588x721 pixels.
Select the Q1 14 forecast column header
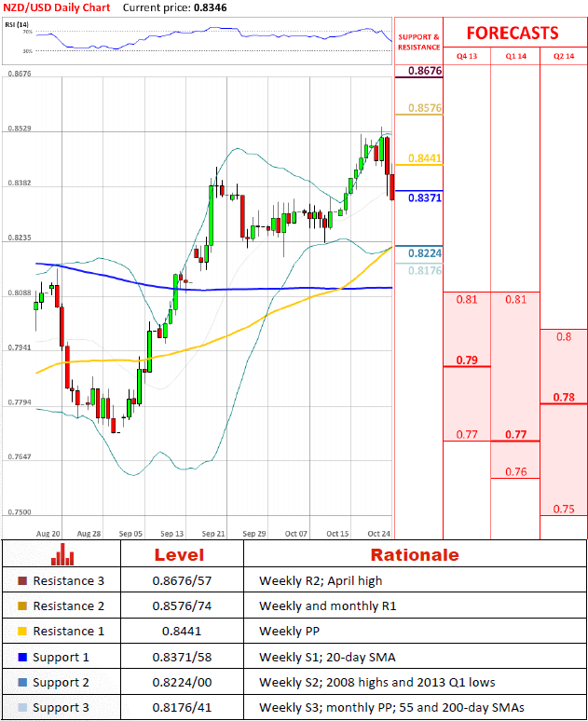(x=515, y=56)
